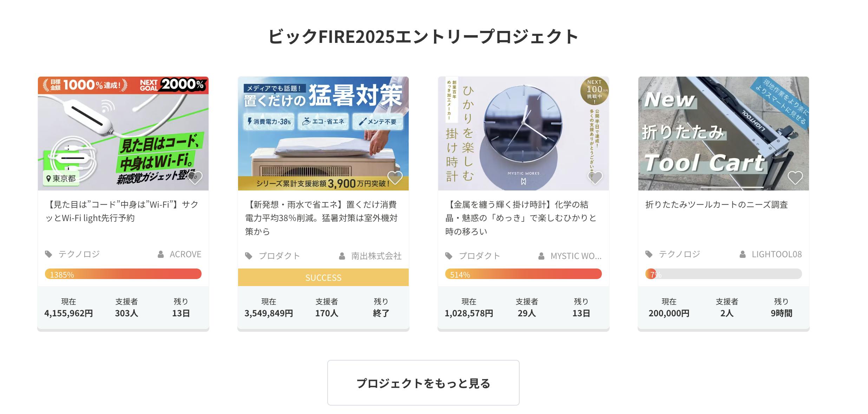Like the wall clock project heart
This screenshot has width=868, height=414.
595,177
